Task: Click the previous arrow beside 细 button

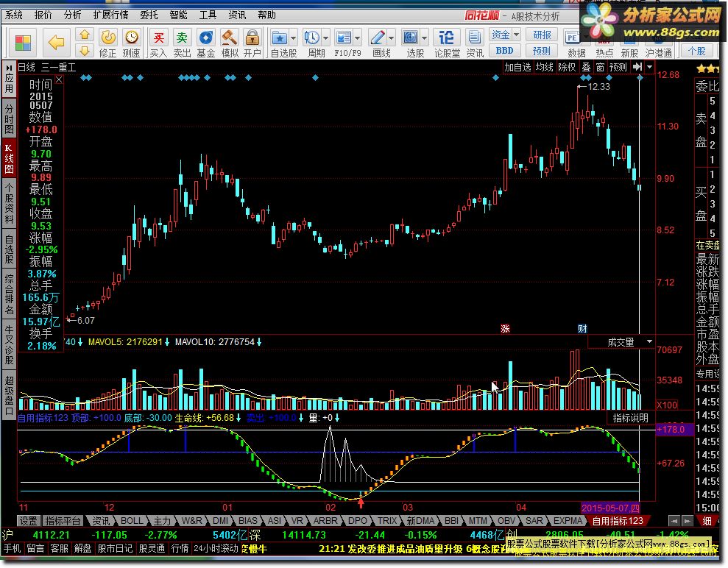Action: tap(674, 521)
